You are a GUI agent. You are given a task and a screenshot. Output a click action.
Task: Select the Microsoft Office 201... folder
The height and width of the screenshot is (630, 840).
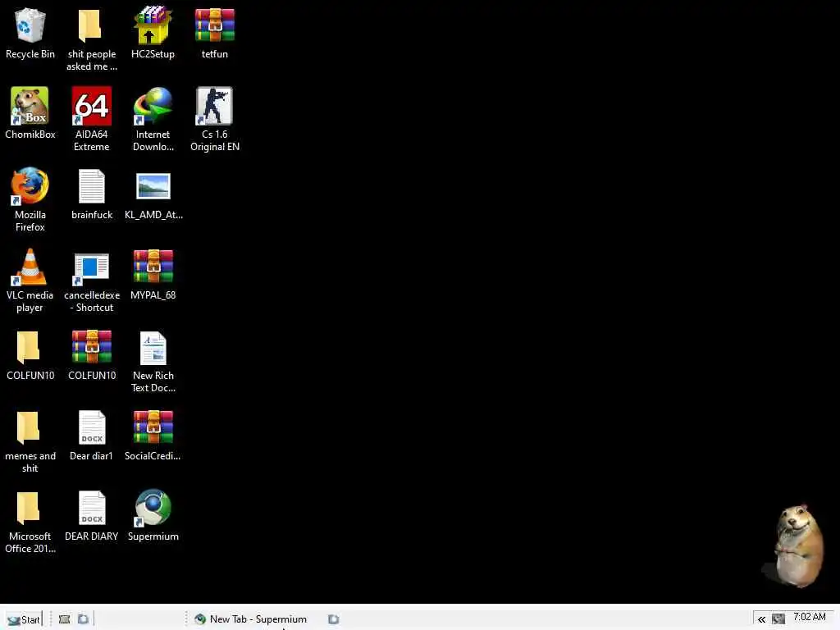tap(29, 508)
